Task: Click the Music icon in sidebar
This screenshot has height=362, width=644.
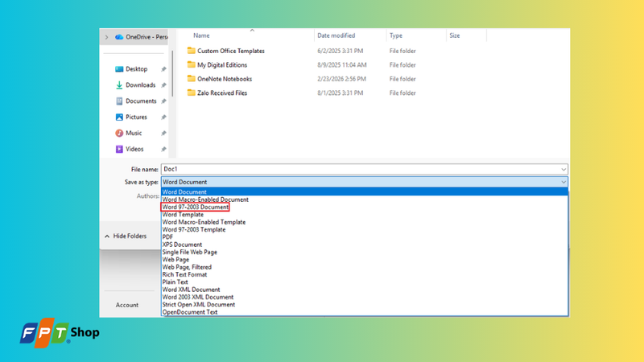Action: click(119, 133)
